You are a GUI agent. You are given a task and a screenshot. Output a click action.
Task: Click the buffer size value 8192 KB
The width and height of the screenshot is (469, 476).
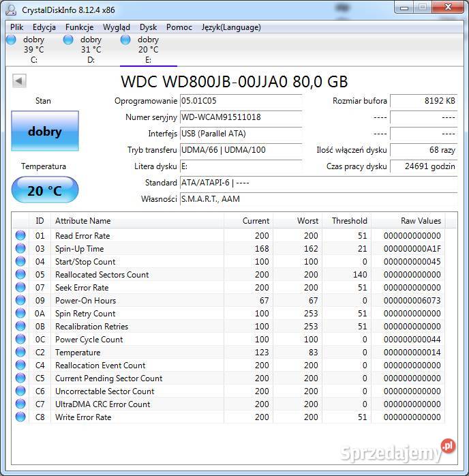tap(423, 101)
